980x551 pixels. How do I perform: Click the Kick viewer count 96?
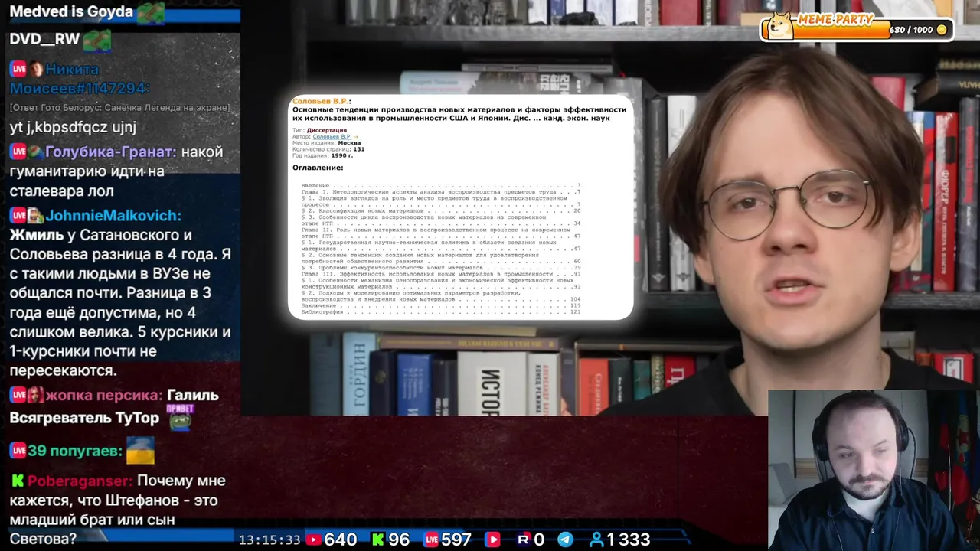tap(399, 540)
